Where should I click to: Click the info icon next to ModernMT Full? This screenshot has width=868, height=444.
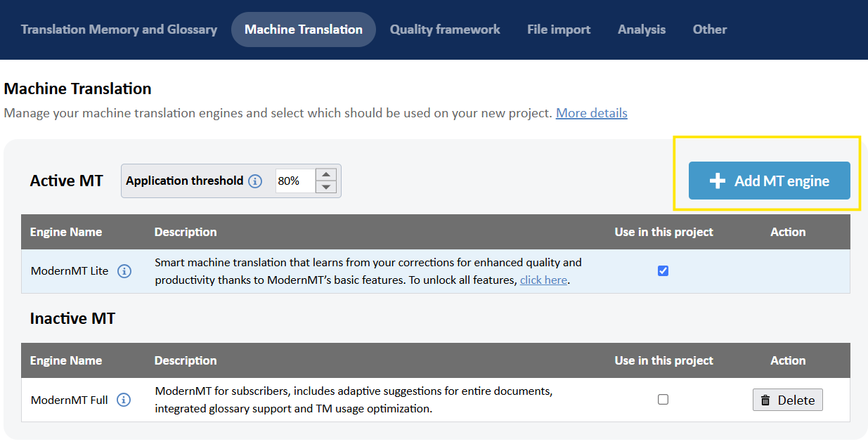pyautogui.click(x=124, y=399)
